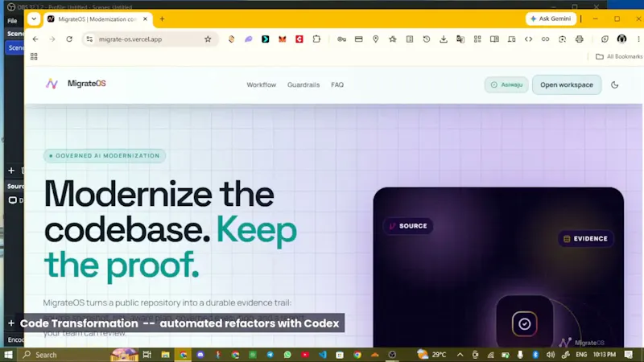
Task: Open the apps grid in bookmarks bar
Action: pyautogui.click(x=34, y=56)
